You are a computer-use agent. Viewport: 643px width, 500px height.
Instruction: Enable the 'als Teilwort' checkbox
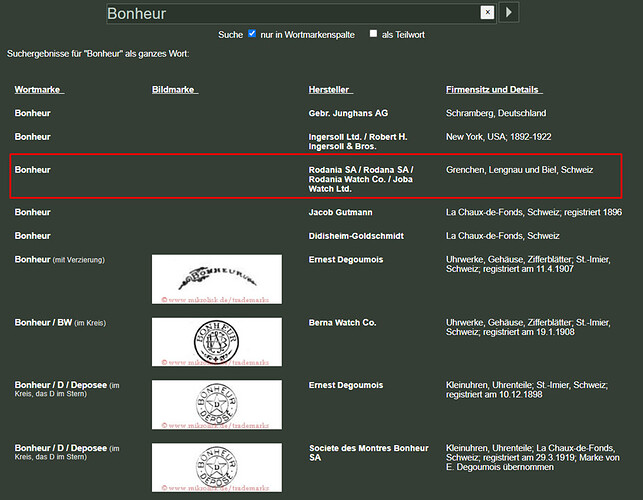click(373, 33)
